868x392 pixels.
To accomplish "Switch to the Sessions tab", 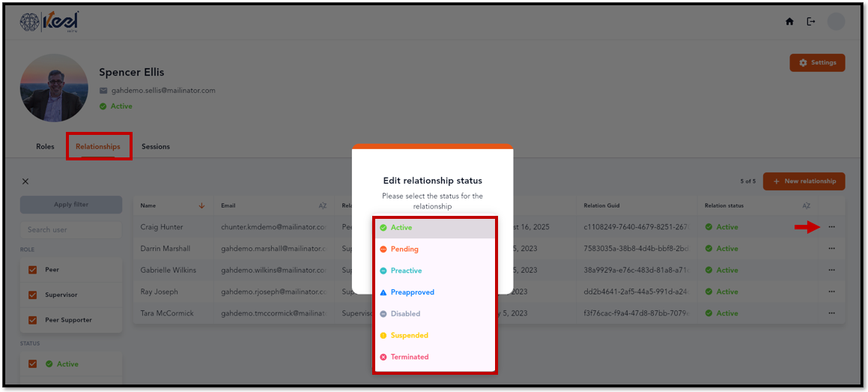I will tap(156, 147).
